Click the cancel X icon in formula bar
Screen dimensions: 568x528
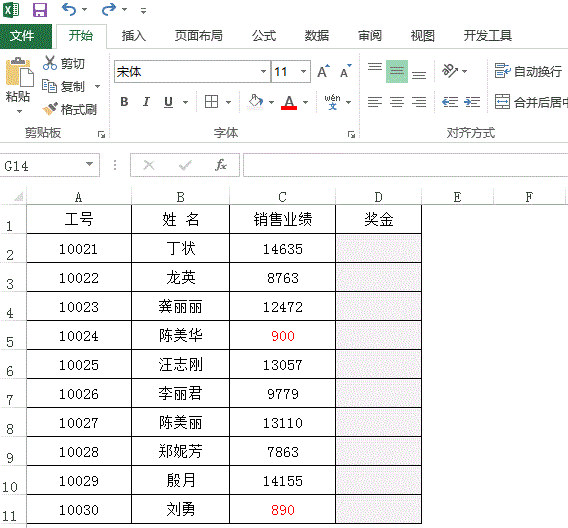click(149, 165)
